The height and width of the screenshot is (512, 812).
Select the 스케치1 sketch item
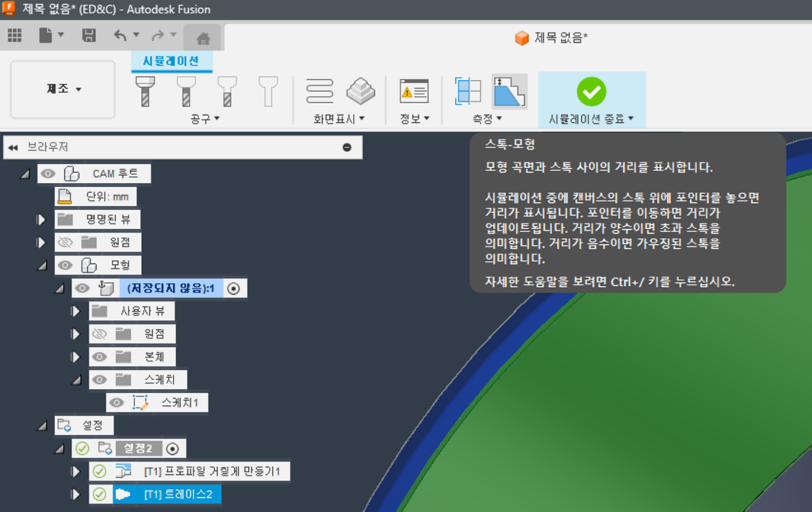point(180,403)
